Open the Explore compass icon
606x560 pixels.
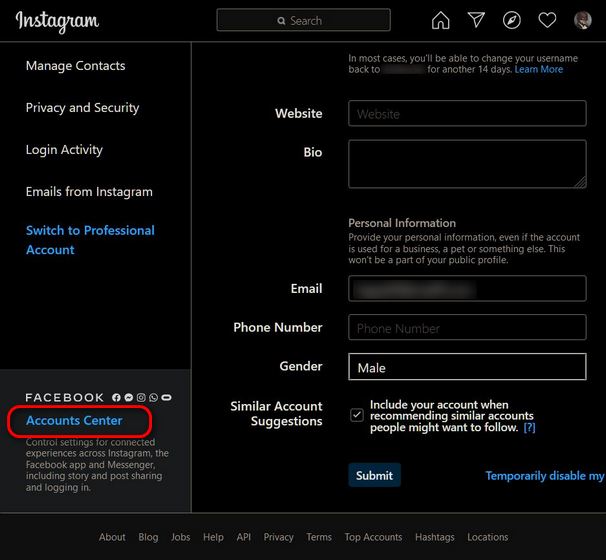(x=512, y=20)
